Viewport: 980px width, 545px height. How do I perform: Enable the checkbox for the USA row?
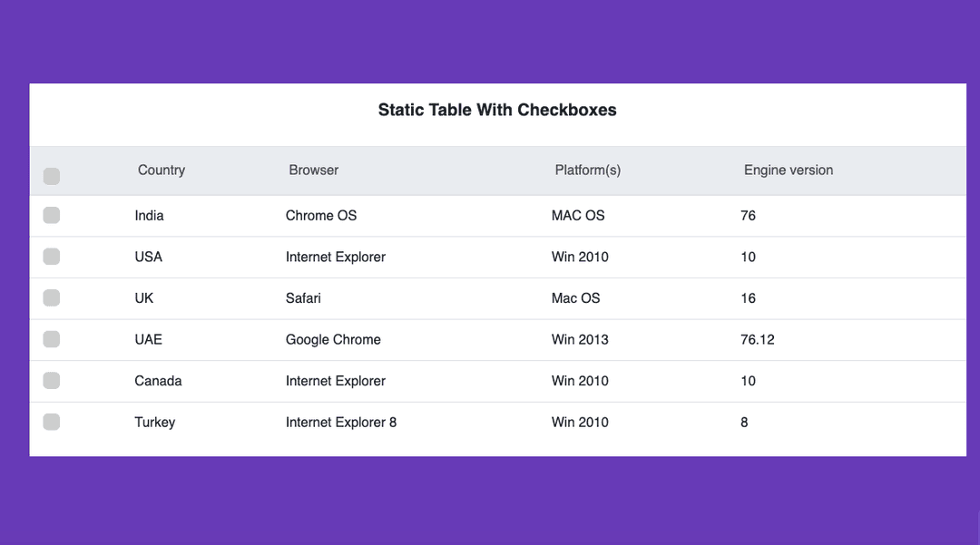52,257
